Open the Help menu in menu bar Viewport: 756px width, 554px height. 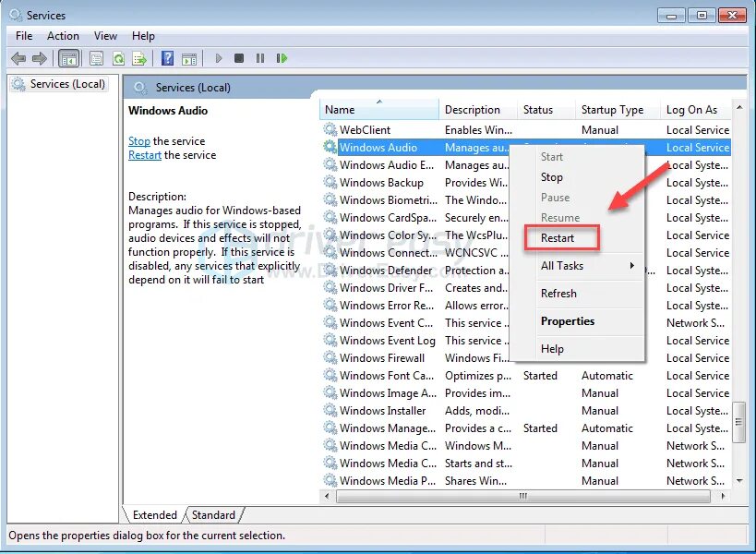click(x=143, y=36)
